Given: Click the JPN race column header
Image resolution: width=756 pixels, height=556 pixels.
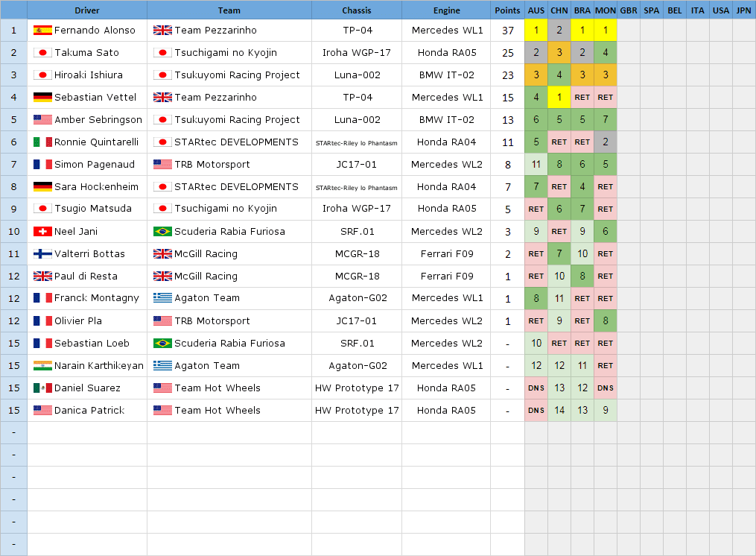Looking at the screenshot, I should tap(744, 10).
